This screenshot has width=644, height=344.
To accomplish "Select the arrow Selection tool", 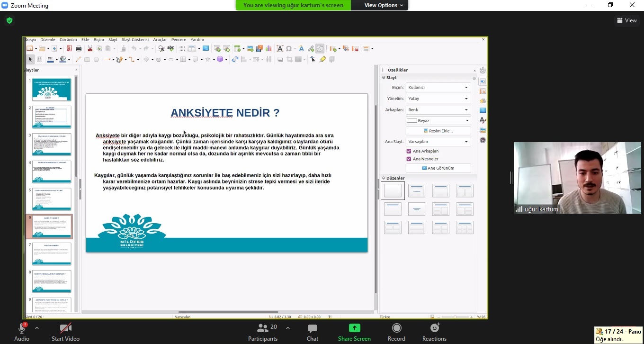I will tap(30, 59).
